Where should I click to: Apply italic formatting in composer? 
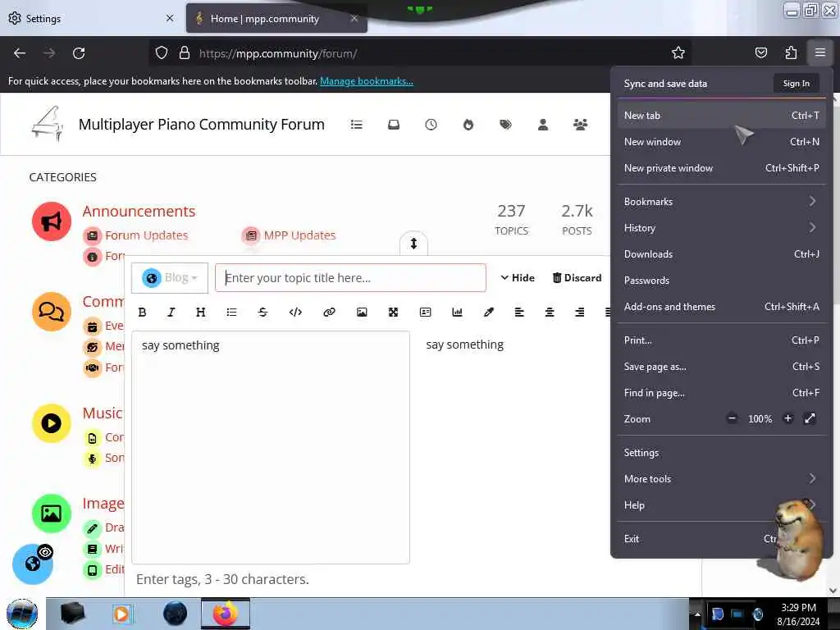point(171,313)
